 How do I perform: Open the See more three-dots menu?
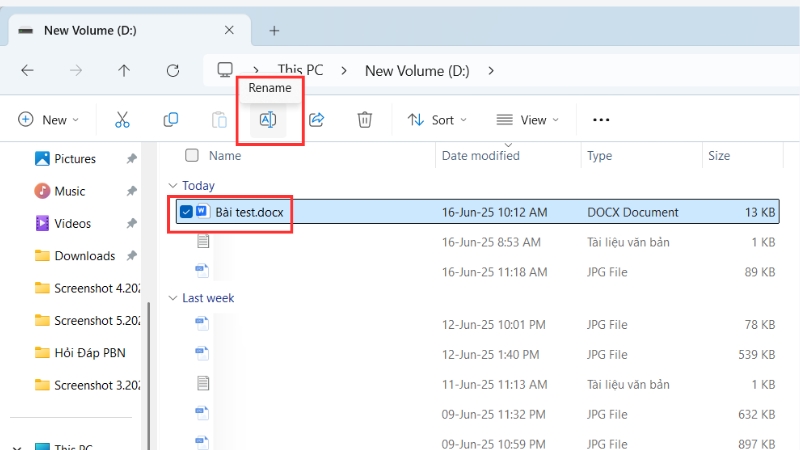(x=600, y=120)
